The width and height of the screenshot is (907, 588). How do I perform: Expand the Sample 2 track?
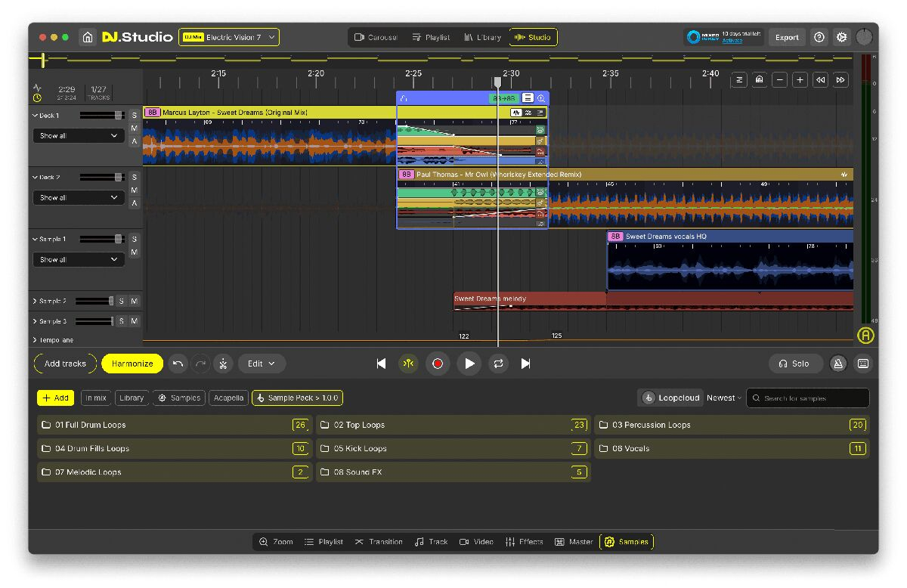point(36,301)
